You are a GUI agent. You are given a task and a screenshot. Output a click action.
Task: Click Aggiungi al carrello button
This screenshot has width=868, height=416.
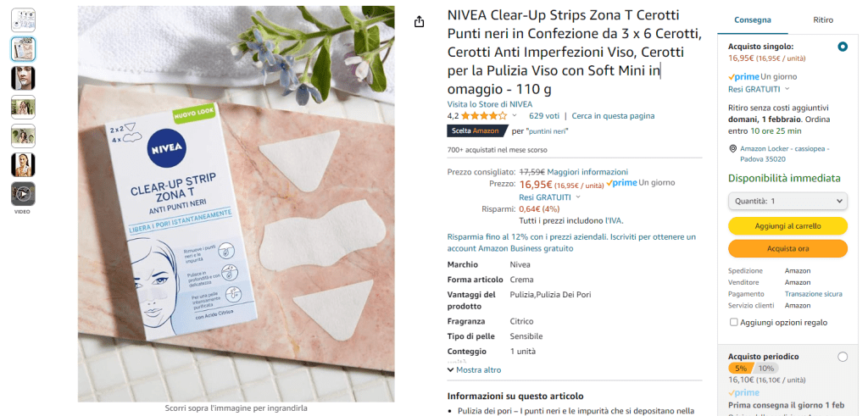[x=787, y=226]
